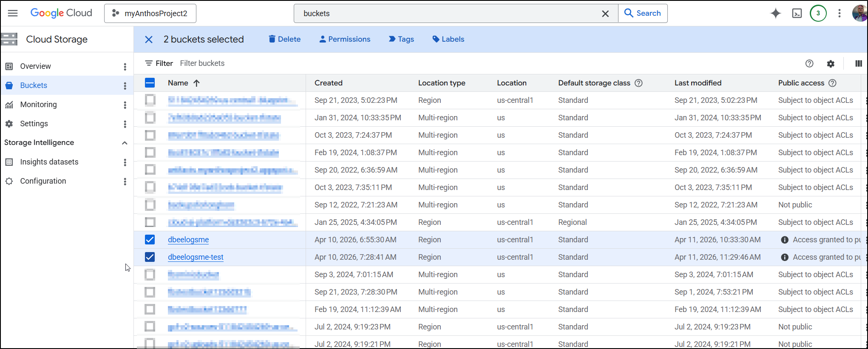
Task: Open table settings gear icon
Action: tap(831, 63)
